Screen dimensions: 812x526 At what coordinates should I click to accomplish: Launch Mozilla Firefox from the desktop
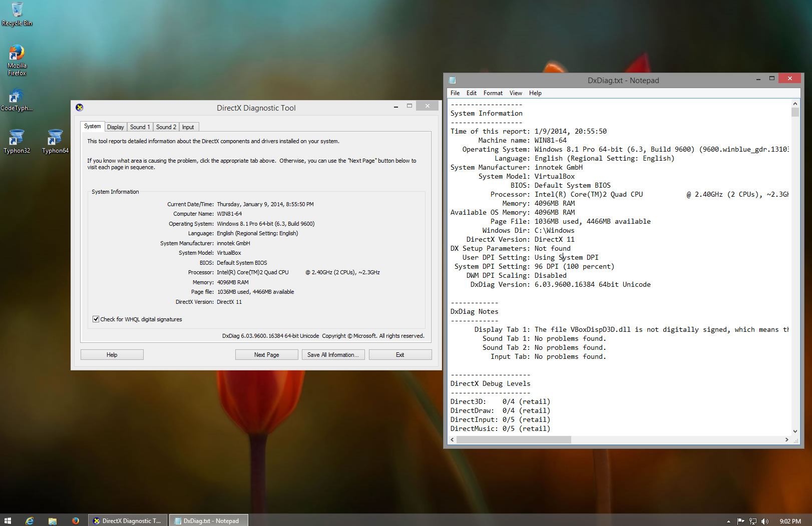(17, 60)
